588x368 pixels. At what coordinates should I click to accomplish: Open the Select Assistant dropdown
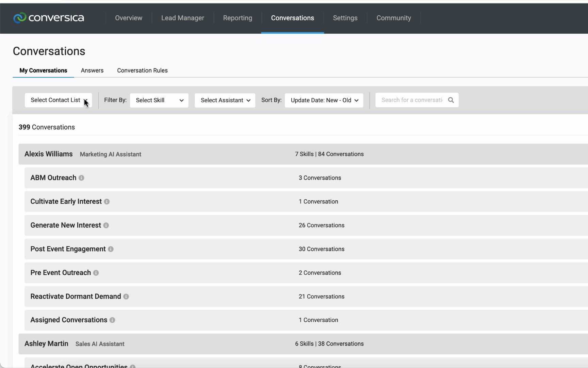click(225, 100)
